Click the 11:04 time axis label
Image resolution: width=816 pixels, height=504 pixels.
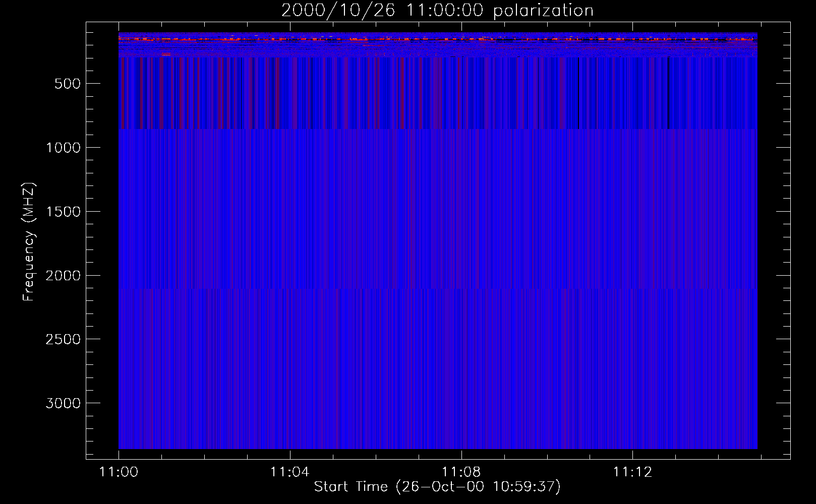click(x=289, y=472)
